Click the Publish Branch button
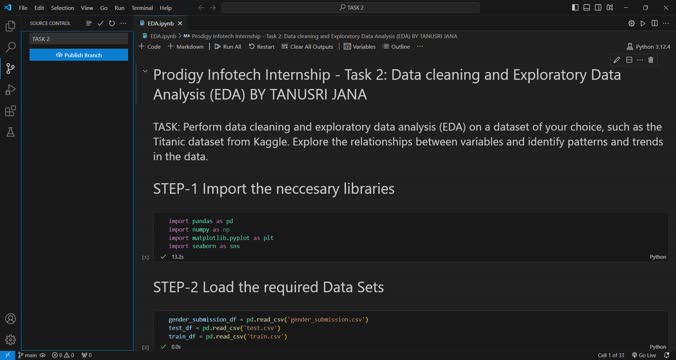 (x=79, y=55)
